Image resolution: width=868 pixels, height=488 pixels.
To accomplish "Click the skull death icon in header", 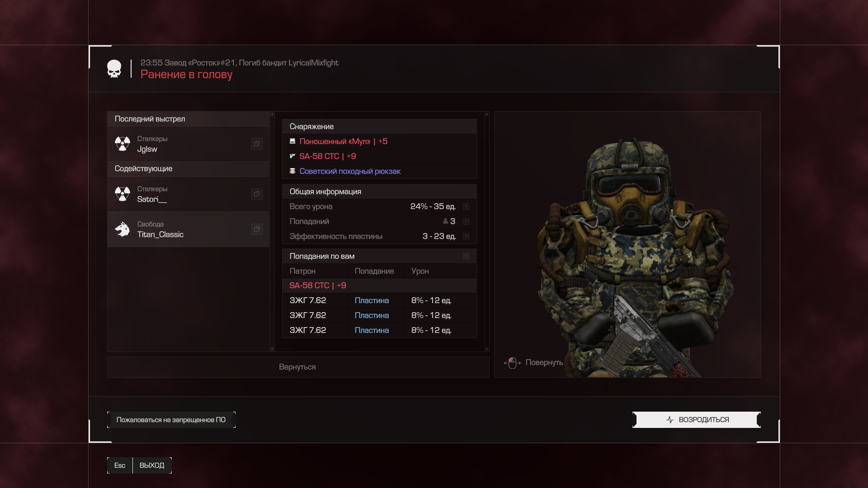I will click(x=114, y=69).
